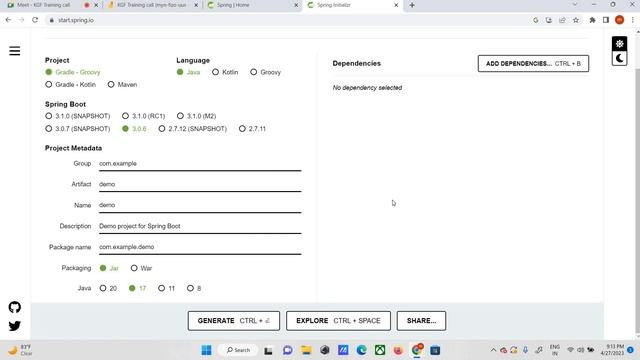Edit the Package name field
The height and width of the screenshot is (360, 640).
pos(200,247)
